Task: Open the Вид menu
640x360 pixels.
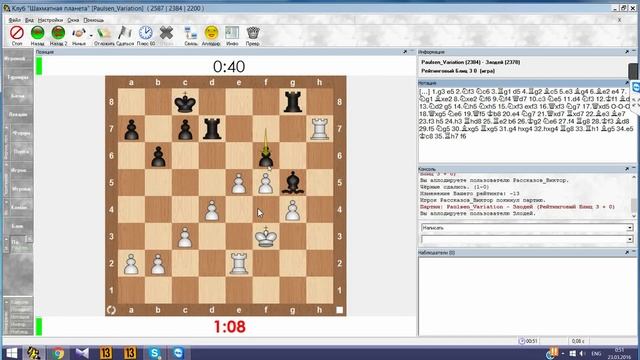Action: click(x=29, y=20)
